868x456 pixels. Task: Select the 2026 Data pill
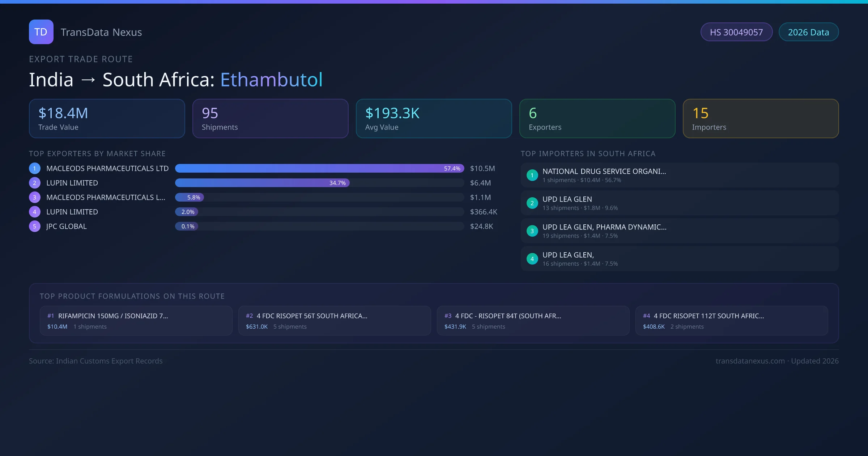pyautogui.click(x=808, y=32)
